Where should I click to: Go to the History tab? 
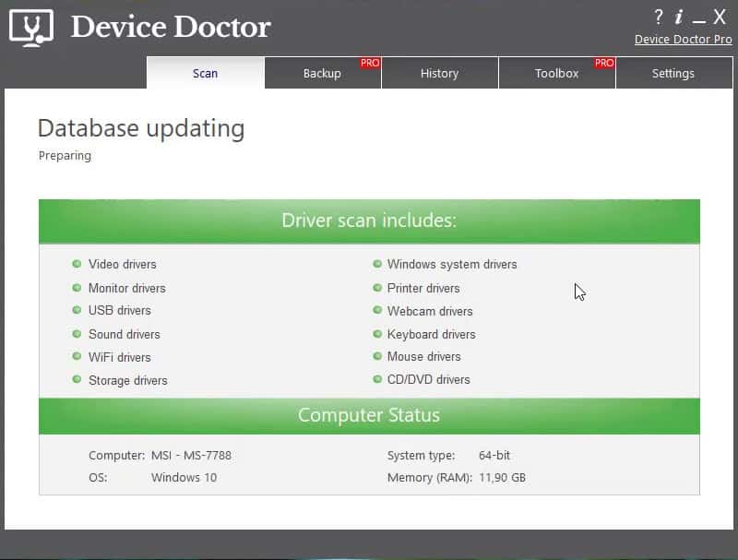pos(440,73)
